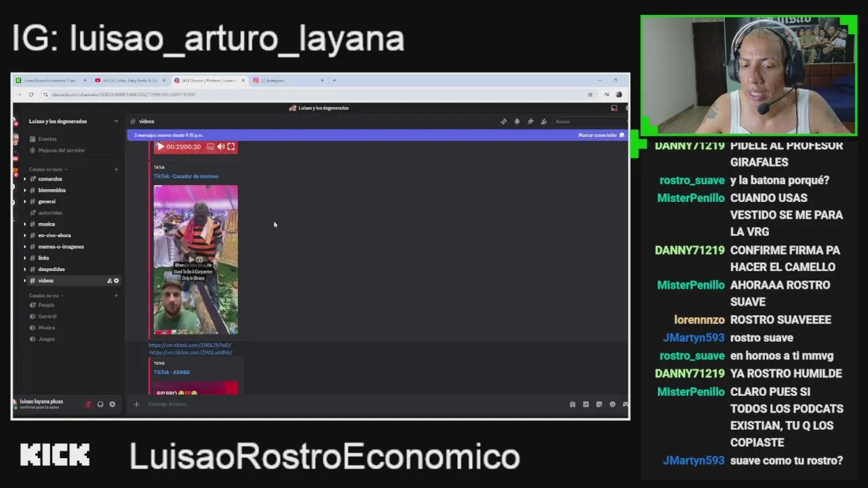Open the autorroles channel
The width and height of the screenshot is (868, 488).
[x=50, y=213]
